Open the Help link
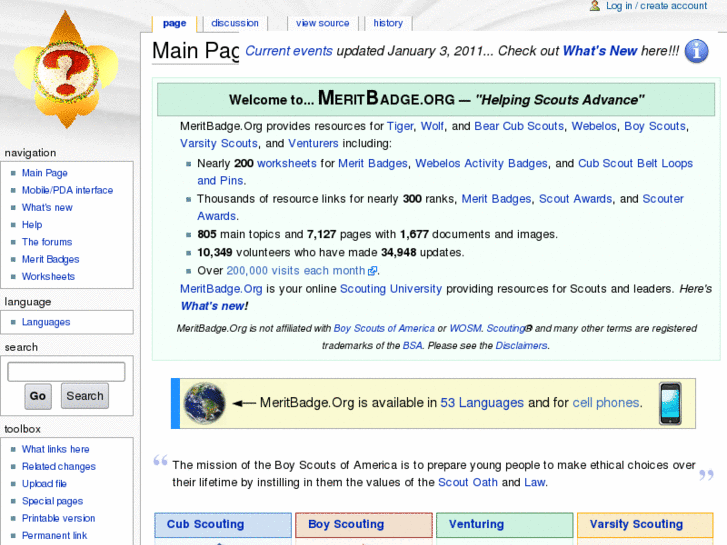Image resolution: width=727 pixels, height=545 pixels. 32,224
